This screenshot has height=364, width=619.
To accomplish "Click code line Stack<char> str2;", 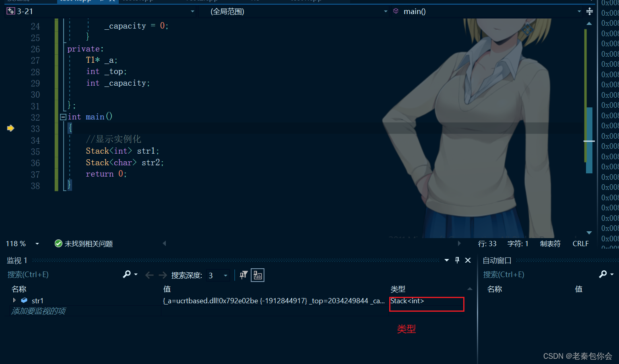I will 125,163.
